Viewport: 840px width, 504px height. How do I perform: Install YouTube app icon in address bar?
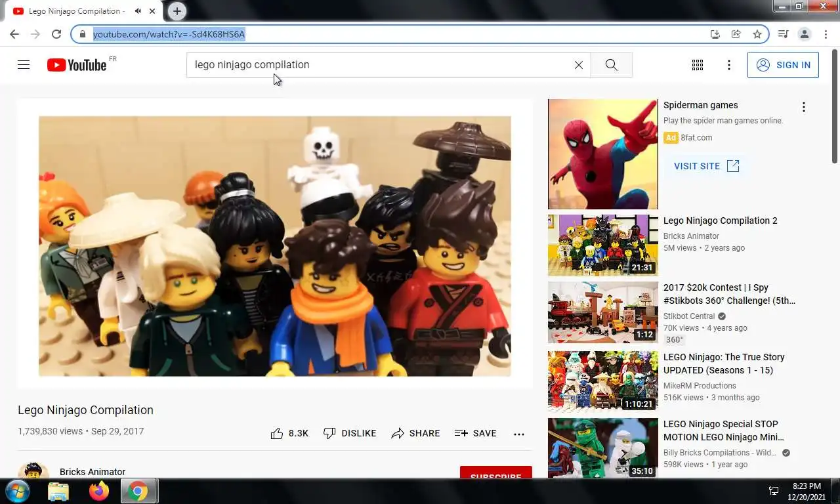coord(715,34)
